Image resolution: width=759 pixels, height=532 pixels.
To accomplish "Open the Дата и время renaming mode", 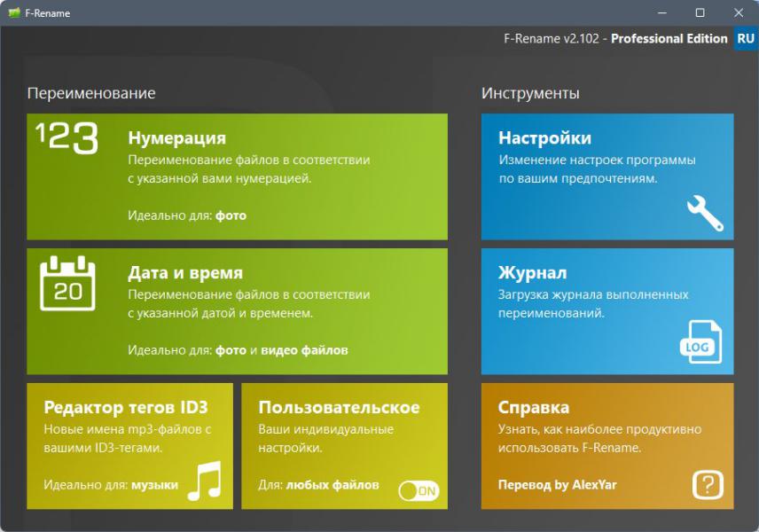I will (x=237, y=311).
